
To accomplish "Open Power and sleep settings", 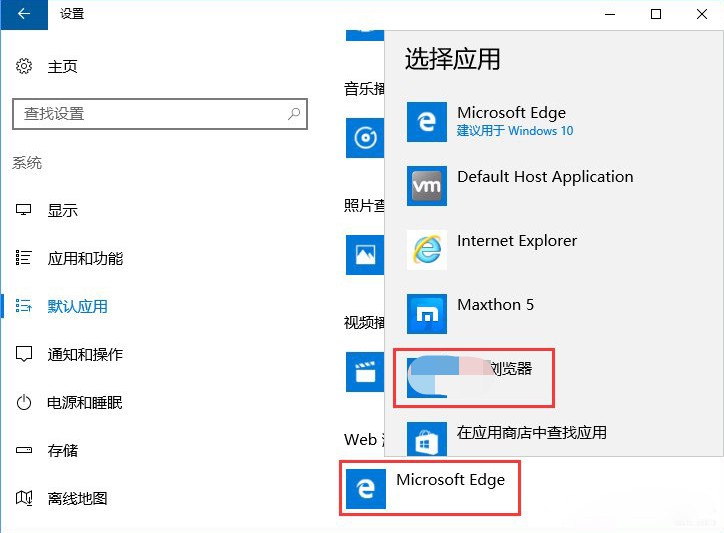I will click(x=85, y=402).
